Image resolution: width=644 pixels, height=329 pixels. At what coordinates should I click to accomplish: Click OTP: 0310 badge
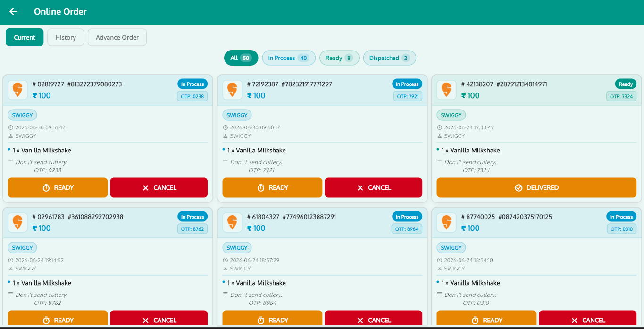[622, 229]
